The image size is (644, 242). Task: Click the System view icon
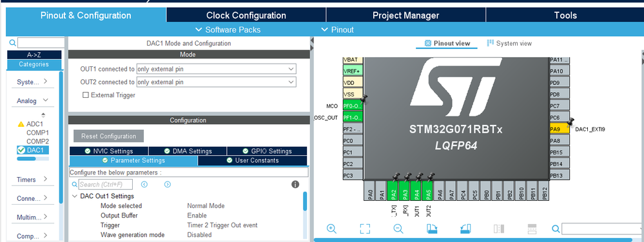490,43
